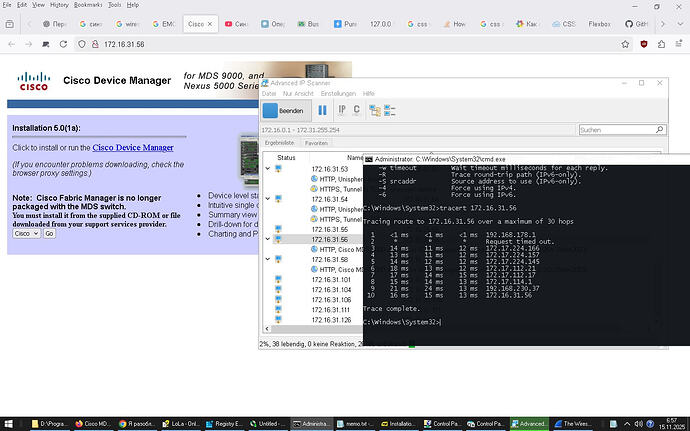Image resolution: width=690 pixels, height=431 pixels.
Task: Open the Cisco dropdown next to Go
Action: [x=26, y=233]
